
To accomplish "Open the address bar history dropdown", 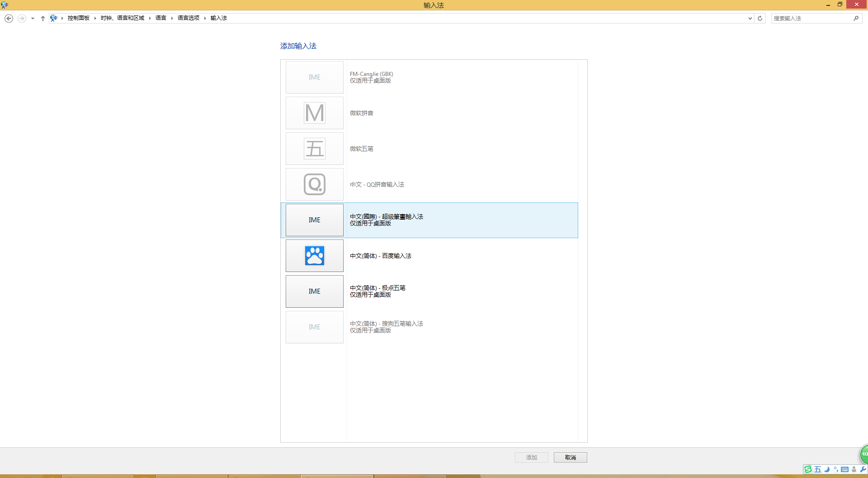I will click(750, 19).
